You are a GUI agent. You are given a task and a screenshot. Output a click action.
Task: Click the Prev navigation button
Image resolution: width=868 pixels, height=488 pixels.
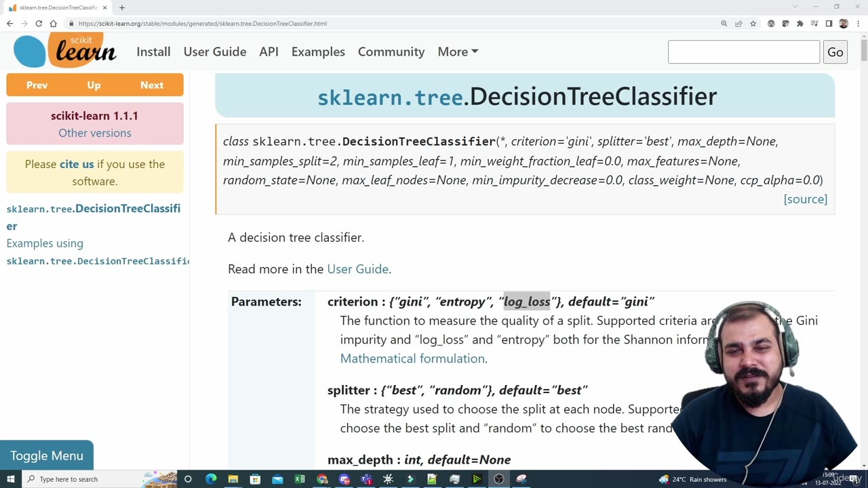[x=37, y=85]
